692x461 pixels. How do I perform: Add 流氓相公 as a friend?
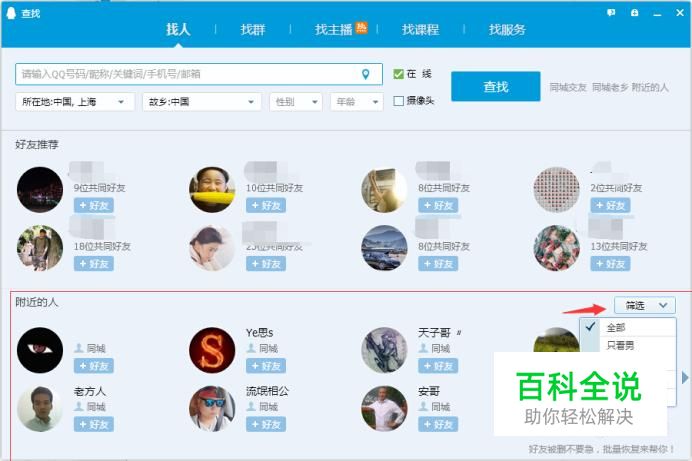click(x=266, y=424)
